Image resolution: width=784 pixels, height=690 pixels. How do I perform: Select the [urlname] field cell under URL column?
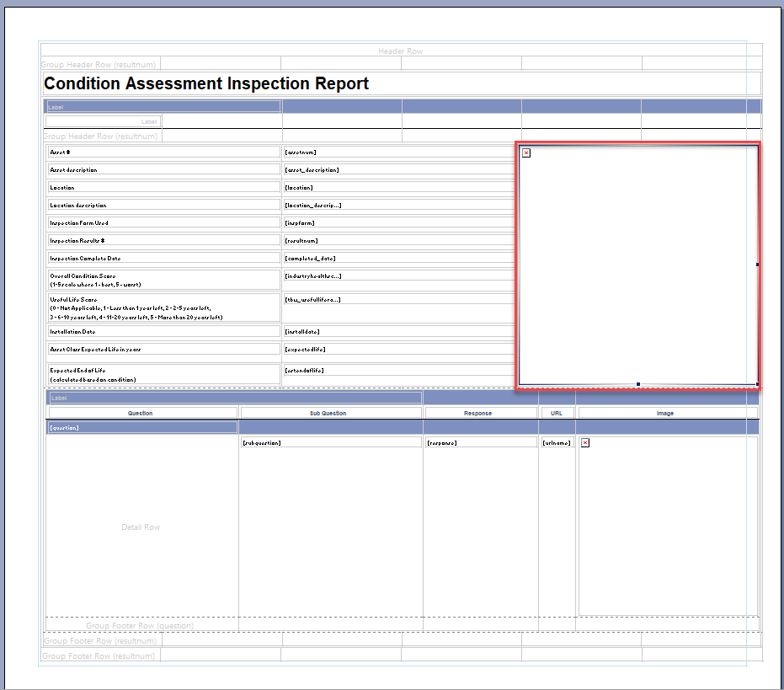(557, 441)
